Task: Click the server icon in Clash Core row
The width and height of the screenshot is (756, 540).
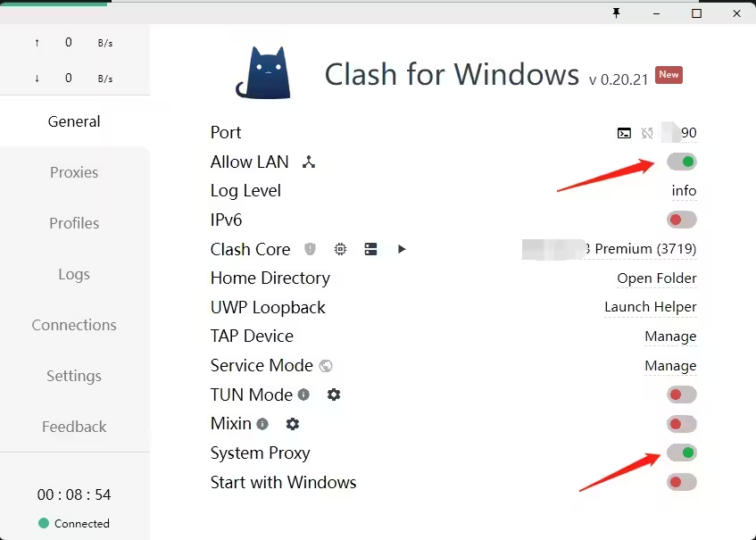Action: (370, 249)
